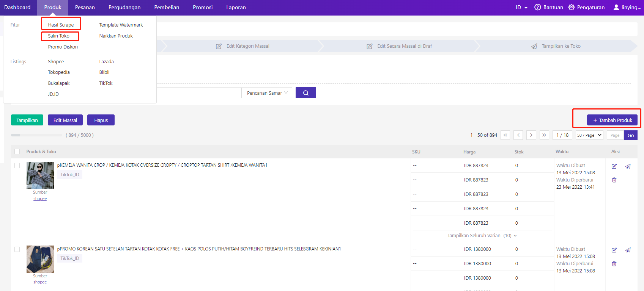Click the Tambah Produk button
644x291 pixels.
point(612,120)
